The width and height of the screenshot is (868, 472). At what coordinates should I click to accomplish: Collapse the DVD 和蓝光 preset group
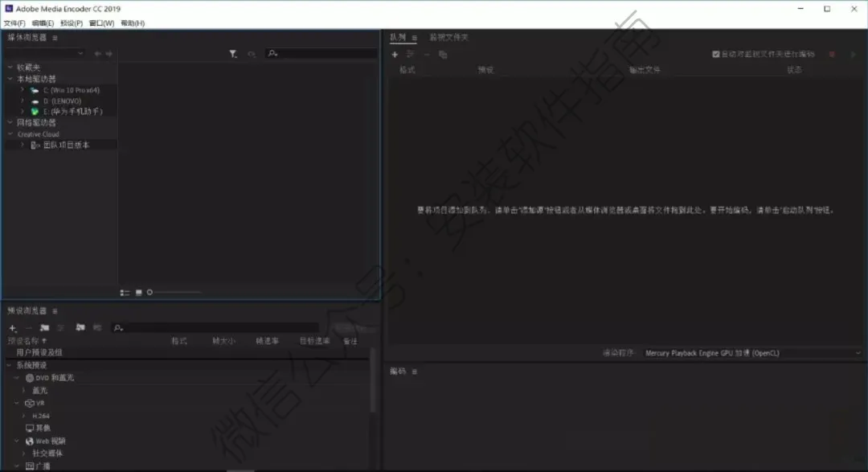[x=17, y=378]
